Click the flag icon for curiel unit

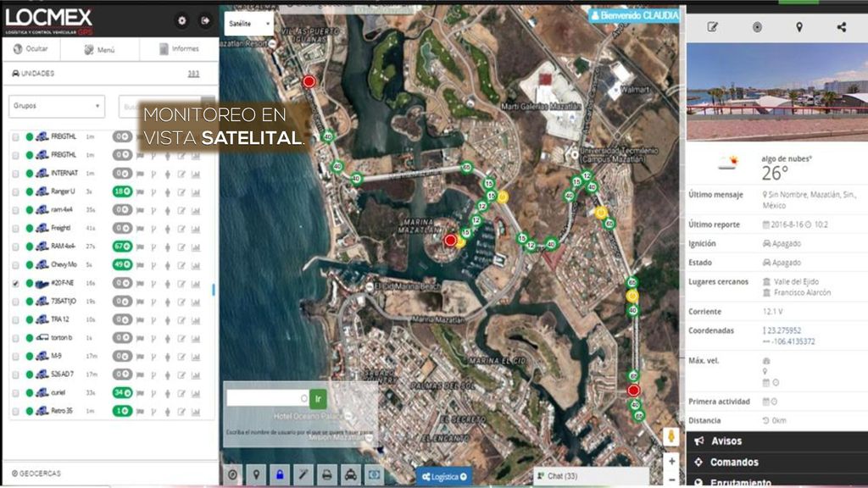point(140,393)
